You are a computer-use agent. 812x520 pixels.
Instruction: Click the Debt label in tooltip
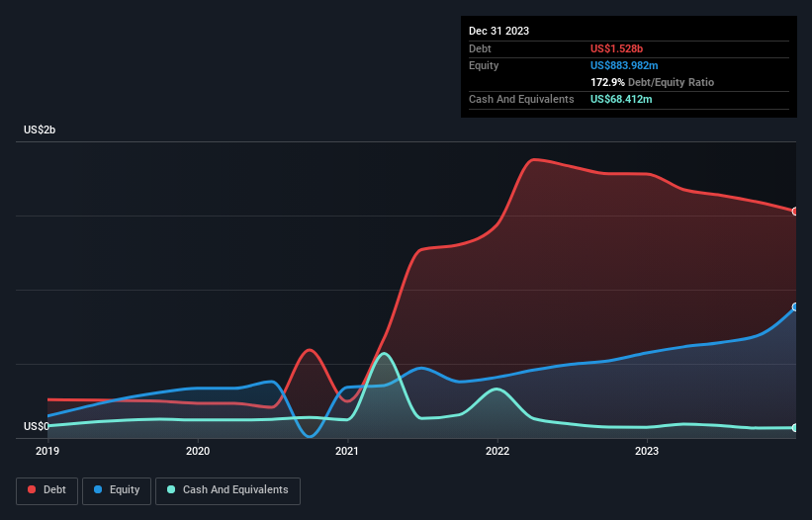point(480,48)
